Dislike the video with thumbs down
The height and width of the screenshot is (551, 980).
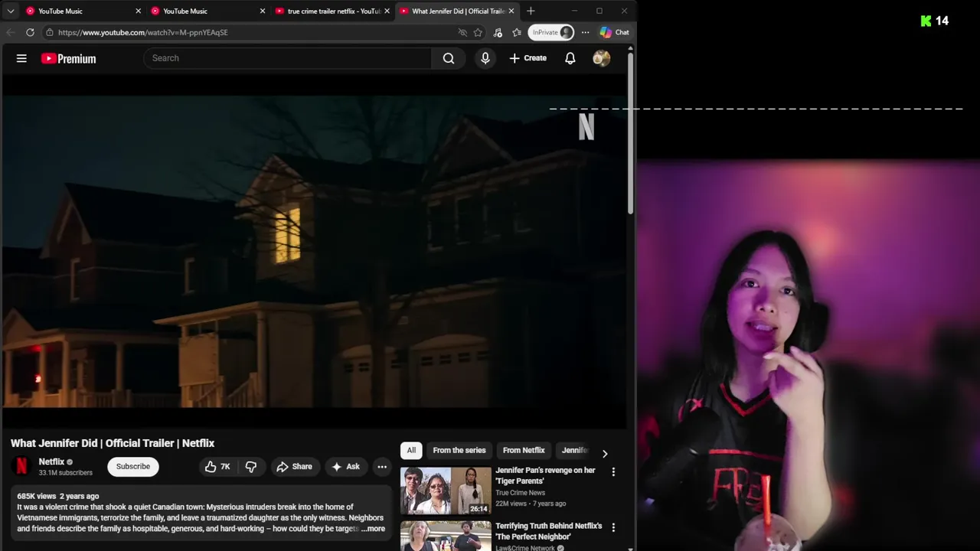pyautogui.click(x=251, y=467)
